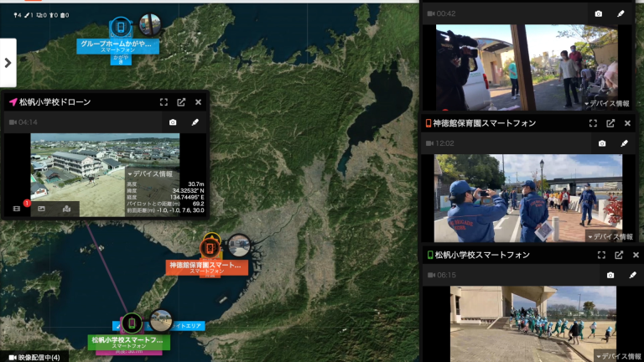Take snapshot of 松帆小学校ドローン video

172,122
